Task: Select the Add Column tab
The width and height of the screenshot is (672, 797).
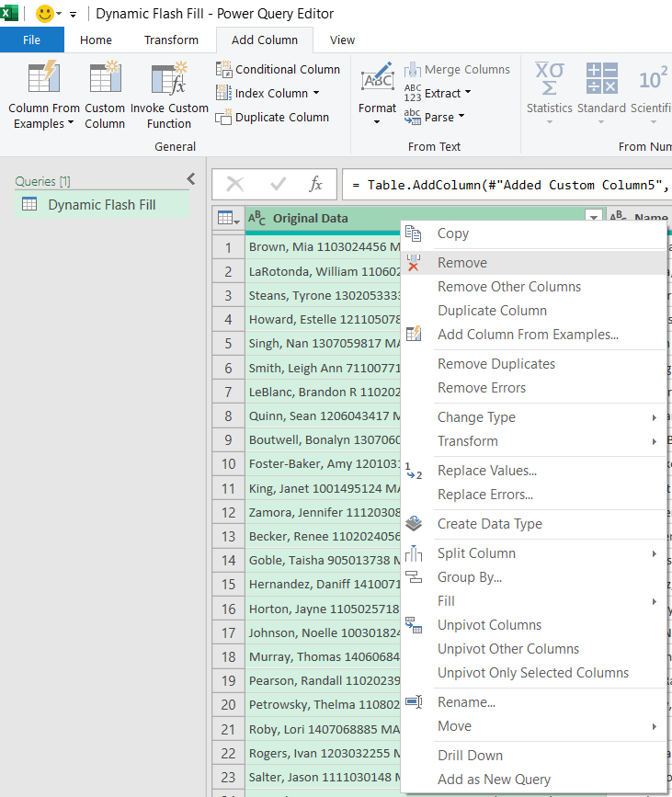Action: tap(265, 40)
